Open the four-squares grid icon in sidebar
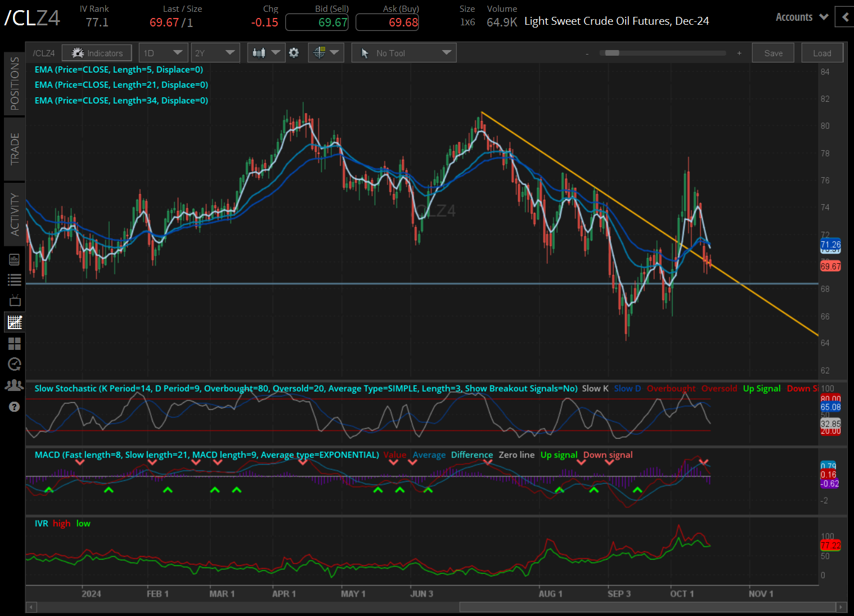Screen dimensions: 854x616 point(15,343)
